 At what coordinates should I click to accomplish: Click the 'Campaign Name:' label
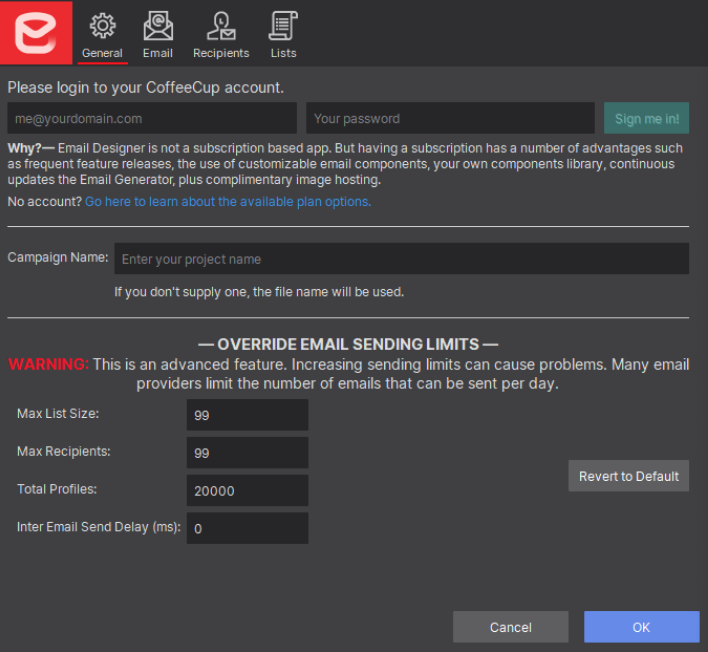pyautogui.click(x=58, y=257)
